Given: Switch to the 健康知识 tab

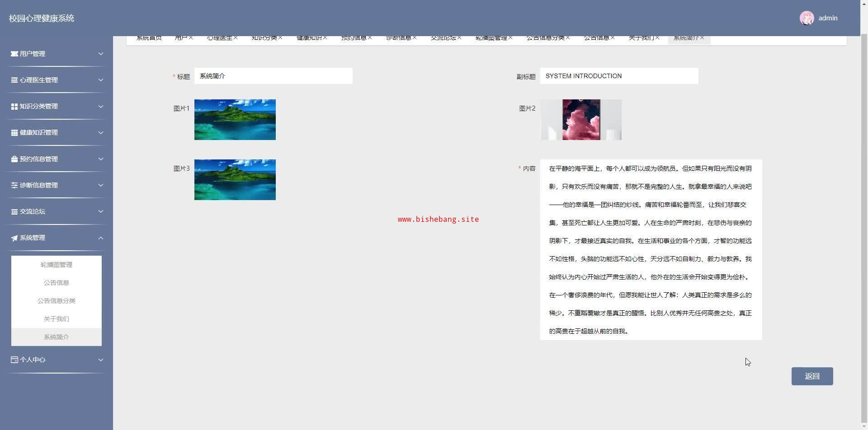Looking at the screenshot, I should click(309, 38).
